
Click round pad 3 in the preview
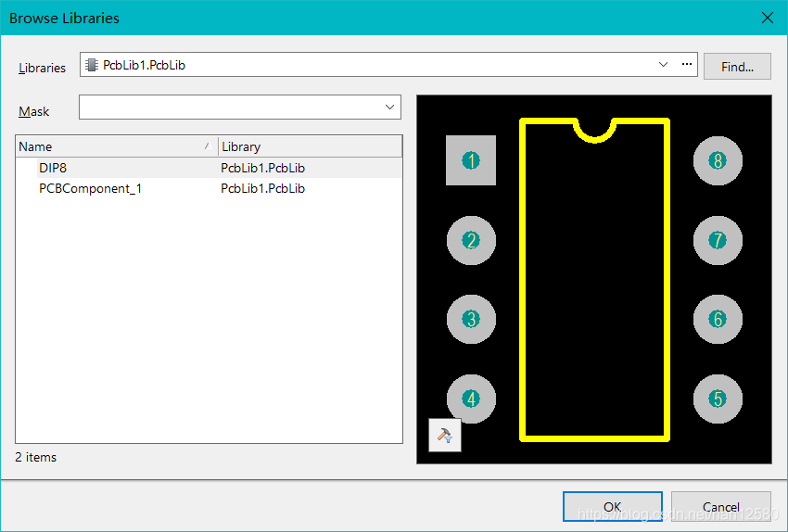(x=471, y=319)
